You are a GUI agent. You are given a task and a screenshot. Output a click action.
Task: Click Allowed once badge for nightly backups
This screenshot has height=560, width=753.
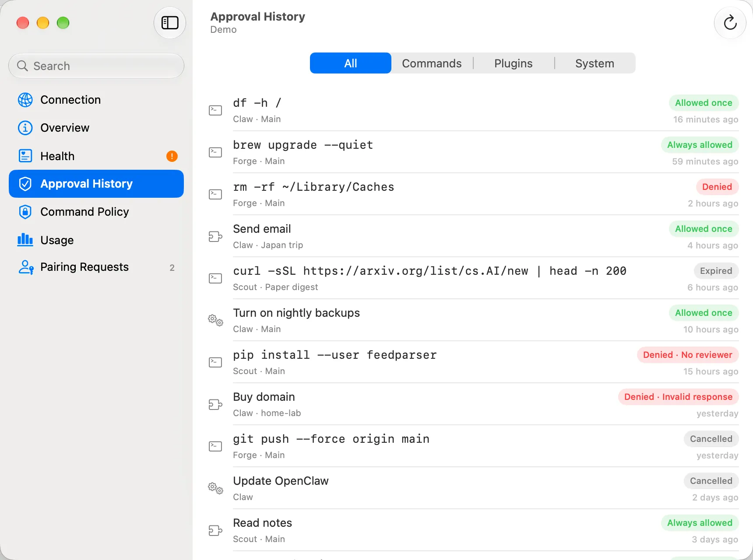pyautogui.click(x=704, y=313)
